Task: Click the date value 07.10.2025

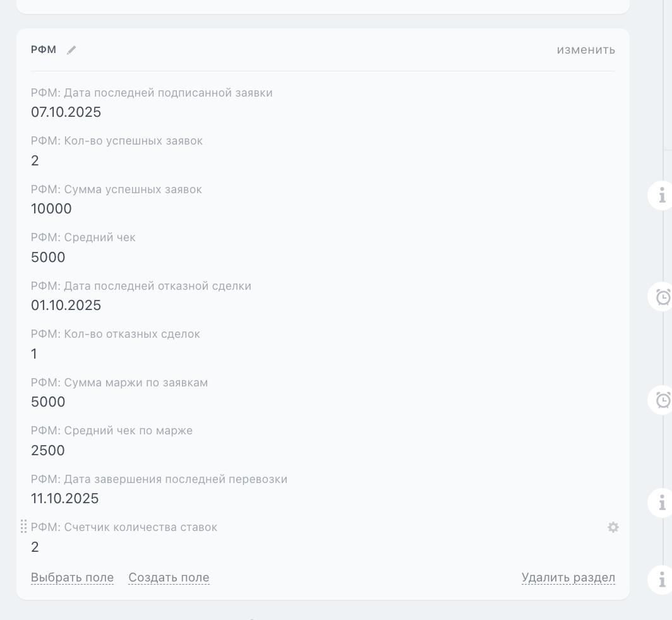Action: coord(66,112)
